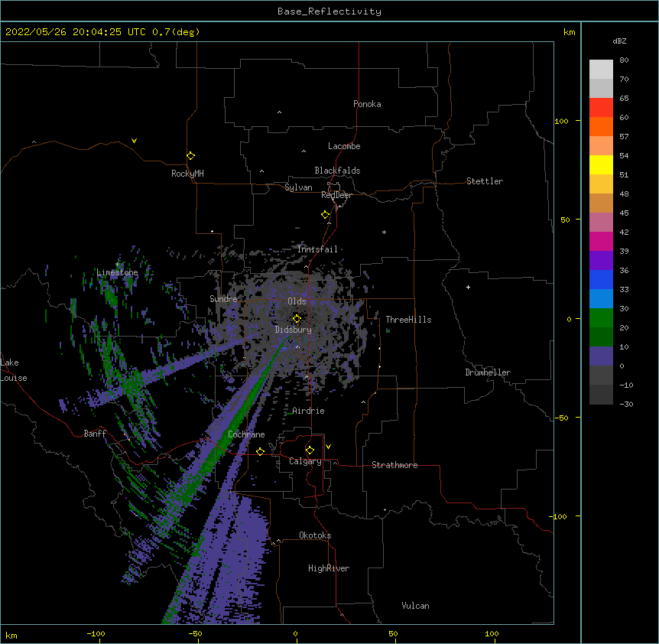Click the Sylvan label on the map
The image size is (659, 644).
click(x=298, y=187)
